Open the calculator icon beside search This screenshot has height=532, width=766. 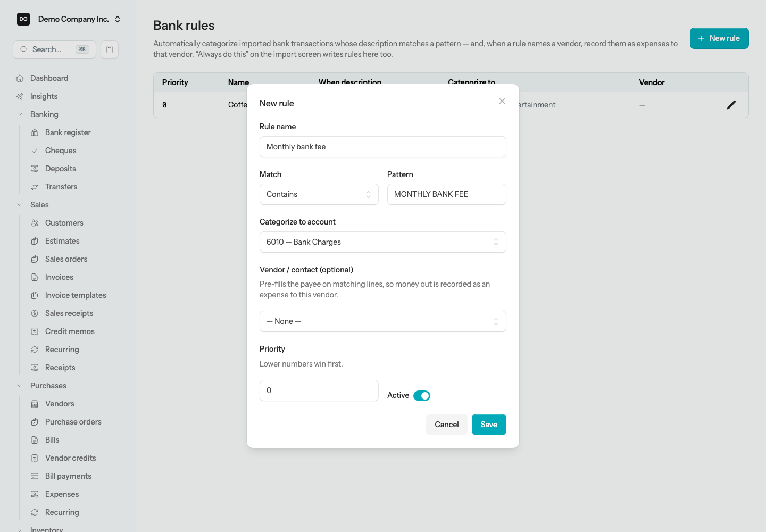click(110, 49)
